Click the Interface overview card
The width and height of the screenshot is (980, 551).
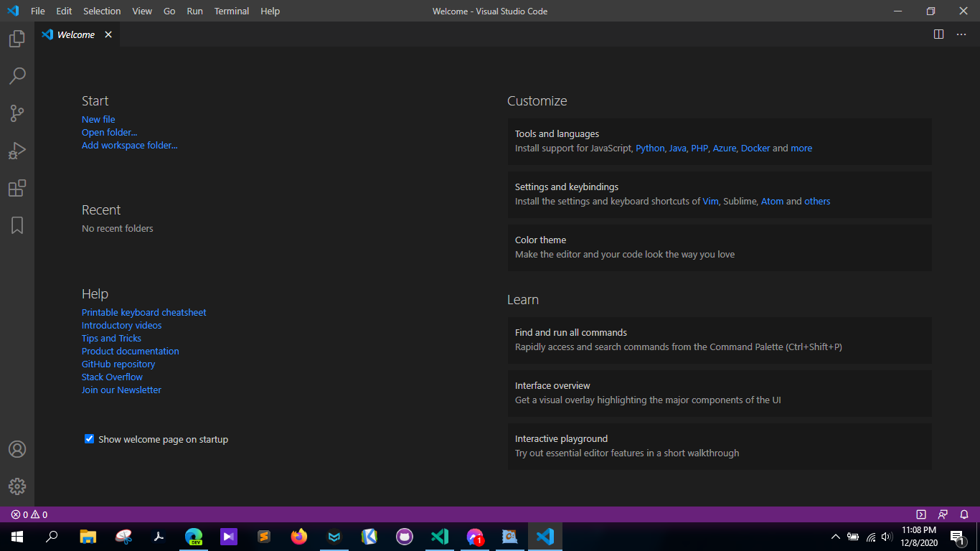[720, 393]
